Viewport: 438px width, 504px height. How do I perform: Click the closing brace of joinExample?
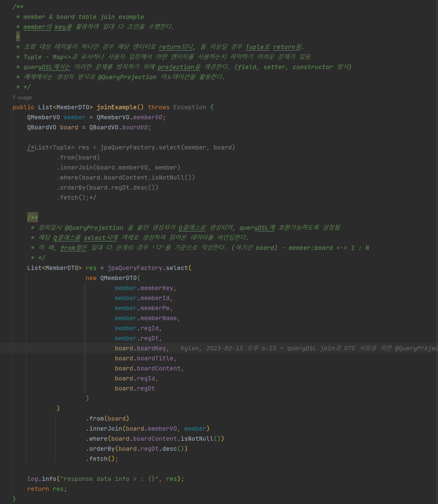coord(14,499)
